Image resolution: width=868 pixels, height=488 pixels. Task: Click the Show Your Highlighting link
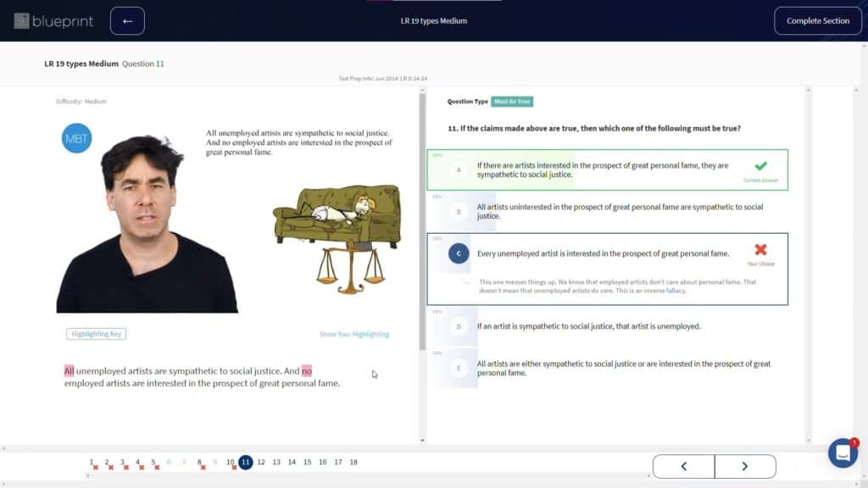coord(353,334)
